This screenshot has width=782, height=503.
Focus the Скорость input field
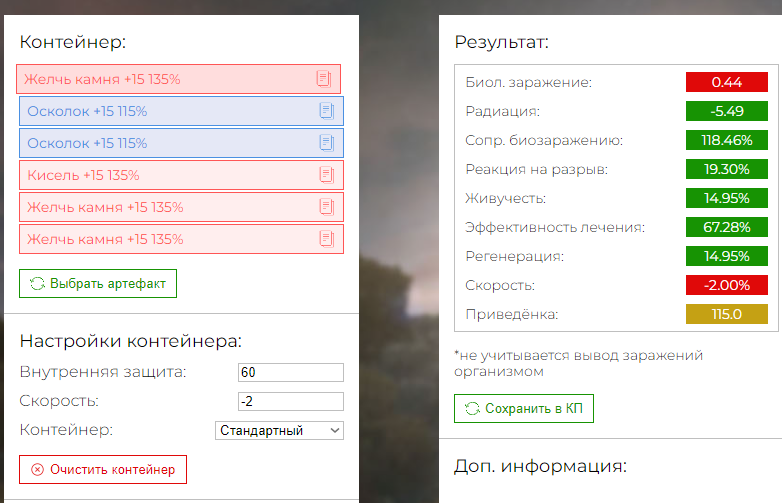click(291, 401)
